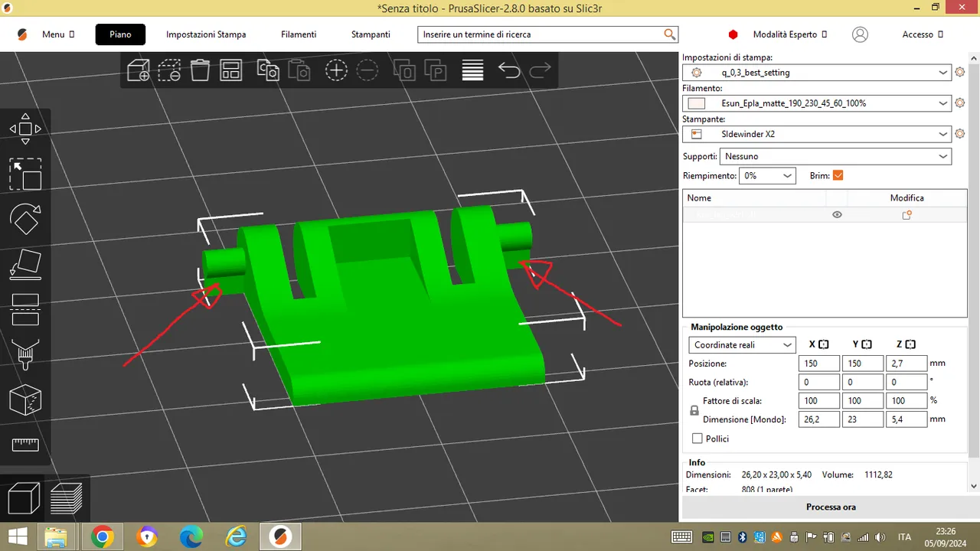Image resolution: width=980 pixels, height=551 pixels.
Task: Select the Move tool
Action: [25, 129]
